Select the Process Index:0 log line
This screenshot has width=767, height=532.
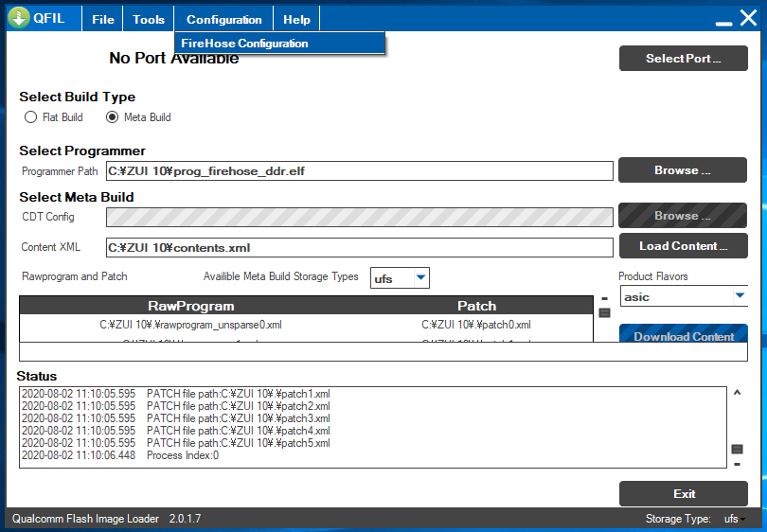click(x=120, y=455)
